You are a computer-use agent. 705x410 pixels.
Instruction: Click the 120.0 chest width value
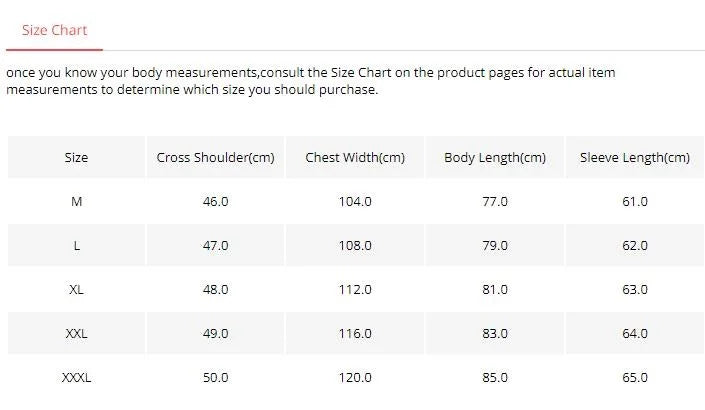coord(355,377)
